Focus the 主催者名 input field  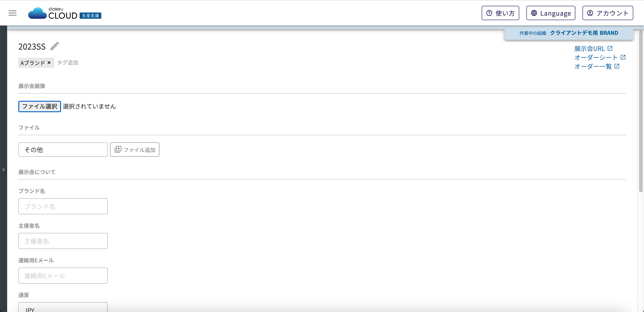pyautogui.click(x=63, y=241)
